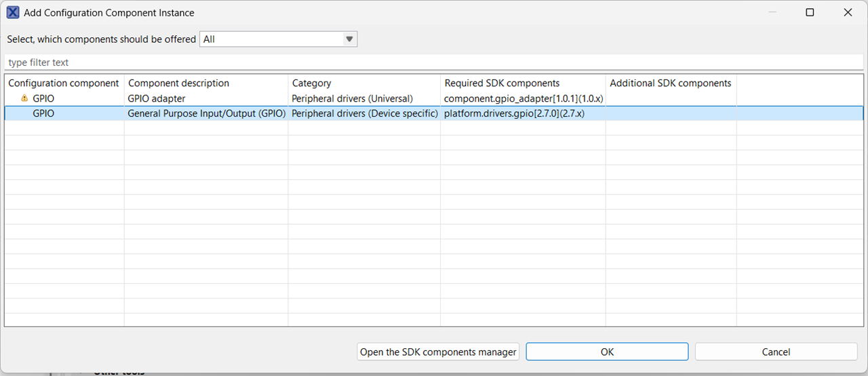The image size is (868, 376).
Task: Click 'component.gpio_adapter[1.0.1](1.0.x)' cell
Action: 524,98
